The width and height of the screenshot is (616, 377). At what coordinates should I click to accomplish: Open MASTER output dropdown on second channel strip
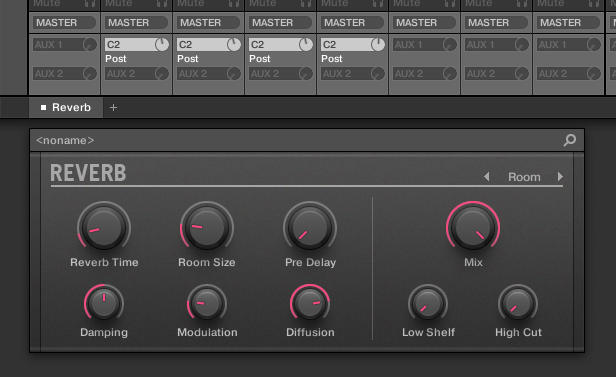tap(136, 23)
